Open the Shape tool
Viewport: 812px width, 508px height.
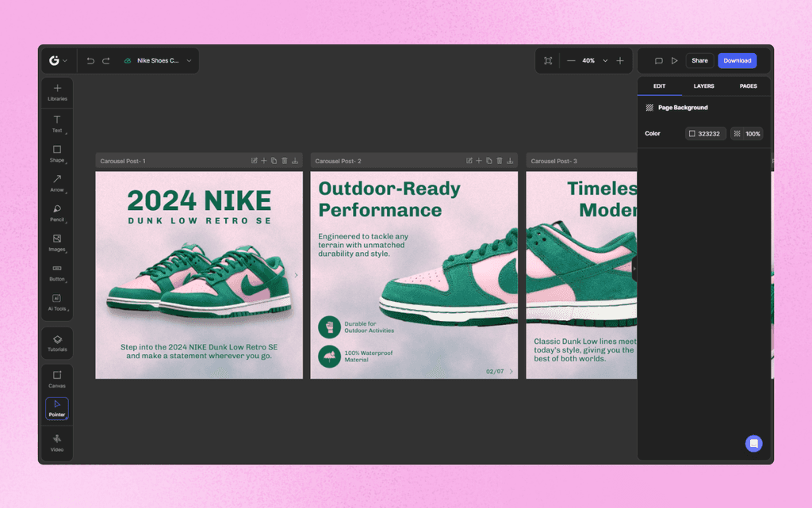[56, 154]
